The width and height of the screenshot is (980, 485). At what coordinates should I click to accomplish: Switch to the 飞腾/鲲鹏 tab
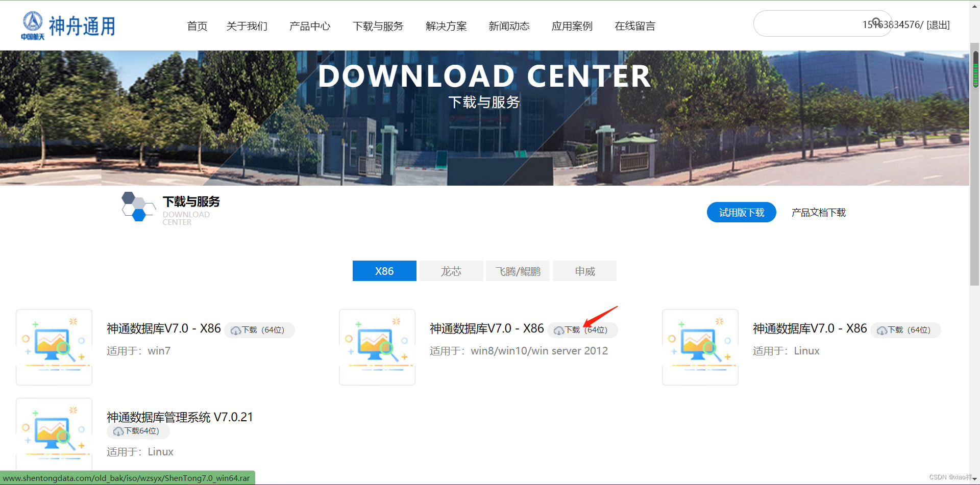(518, 271)
